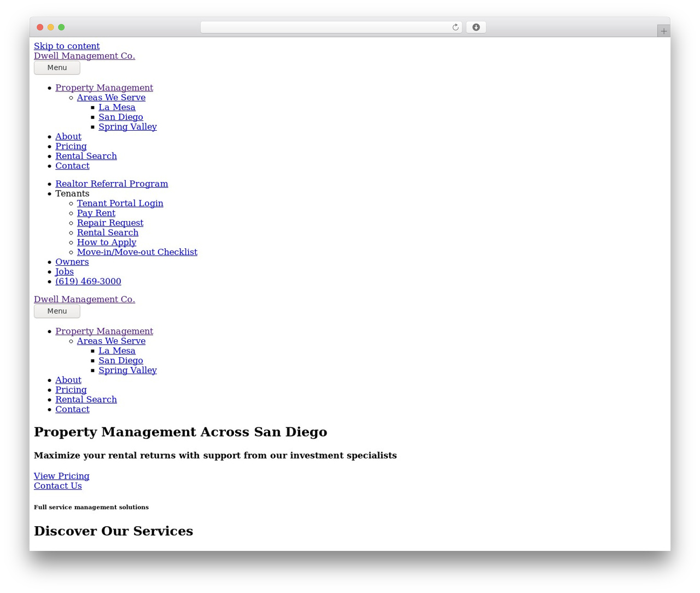Screen dimensions: 700x593
Task: Open the Repair Request page
Action: coord(110,223)
